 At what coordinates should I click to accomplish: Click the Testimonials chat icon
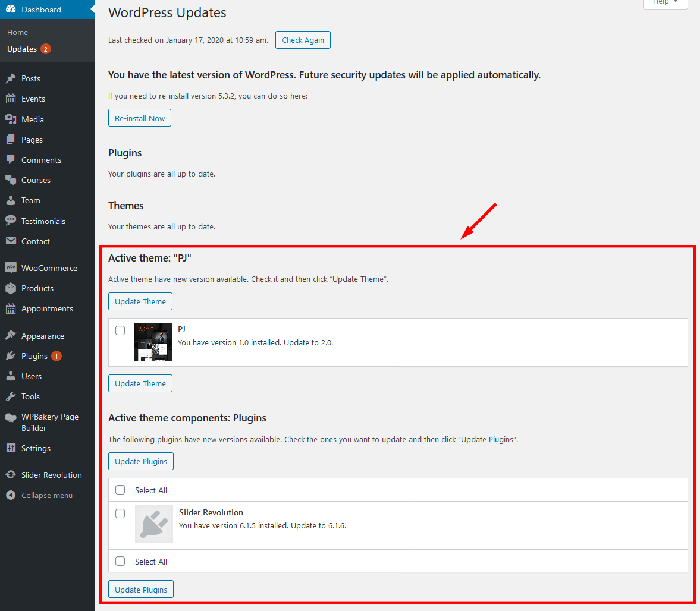tap(11, 221)
